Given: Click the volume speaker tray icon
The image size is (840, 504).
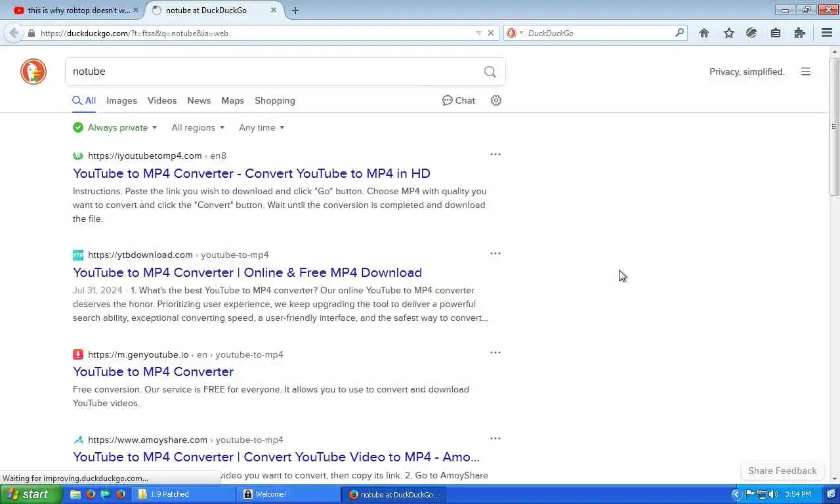Looking at the screenshot, I should coord(774,494).
